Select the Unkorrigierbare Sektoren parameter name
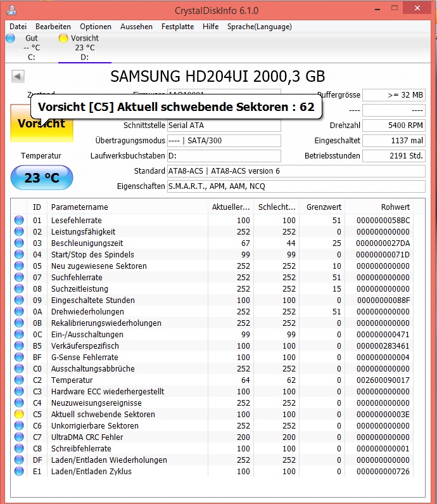This screenshot has width=437, height=504. (95, 425)
